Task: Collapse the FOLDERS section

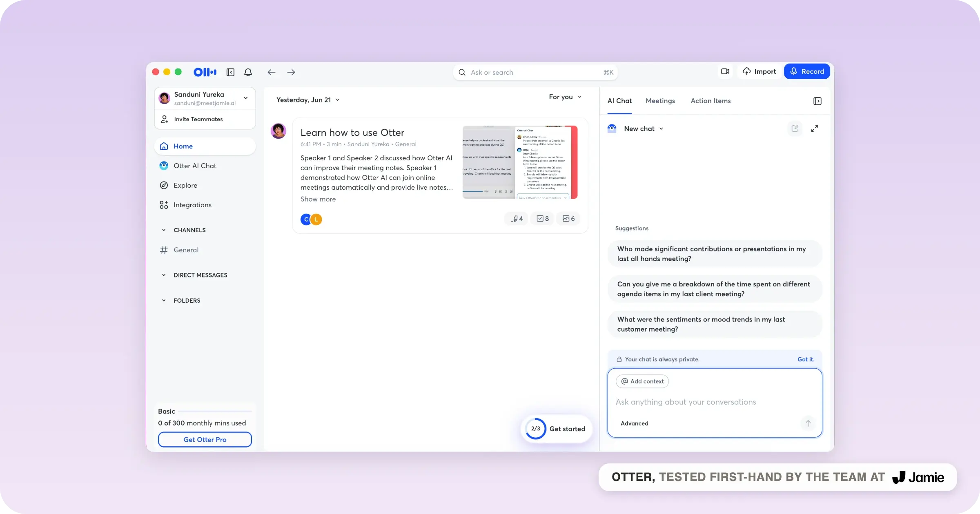Action: point(164,301)
